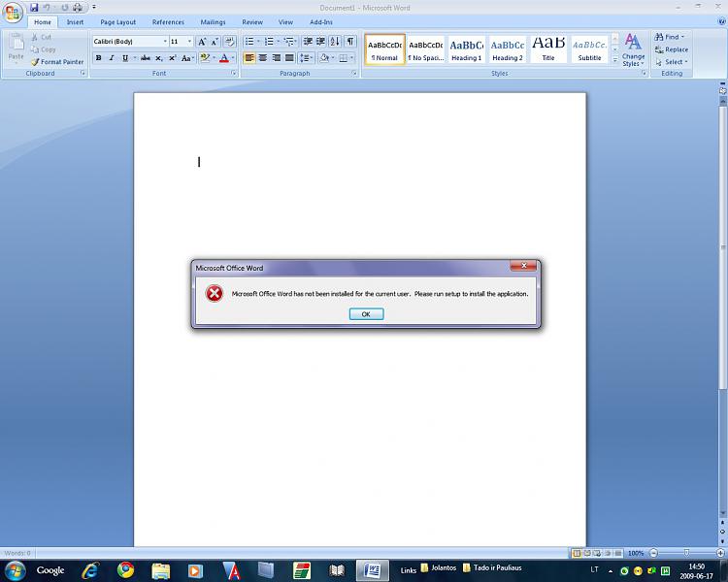Click the zoom slider handle
The image size is (728, 582).
[686, 553]
